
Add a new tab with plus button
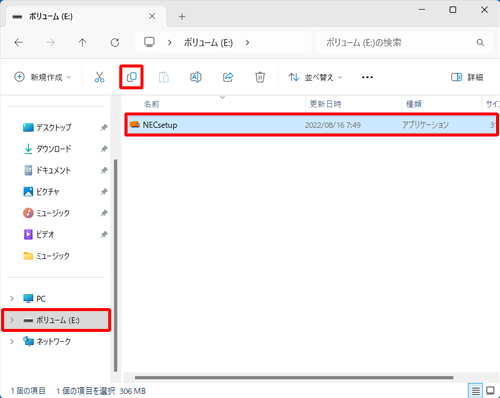(182, 16)
